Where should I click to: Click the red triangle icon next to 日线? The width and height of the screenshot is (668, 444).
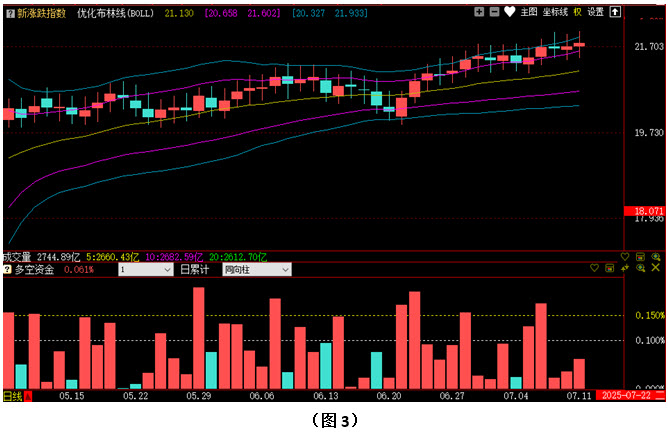click(28, 396)
